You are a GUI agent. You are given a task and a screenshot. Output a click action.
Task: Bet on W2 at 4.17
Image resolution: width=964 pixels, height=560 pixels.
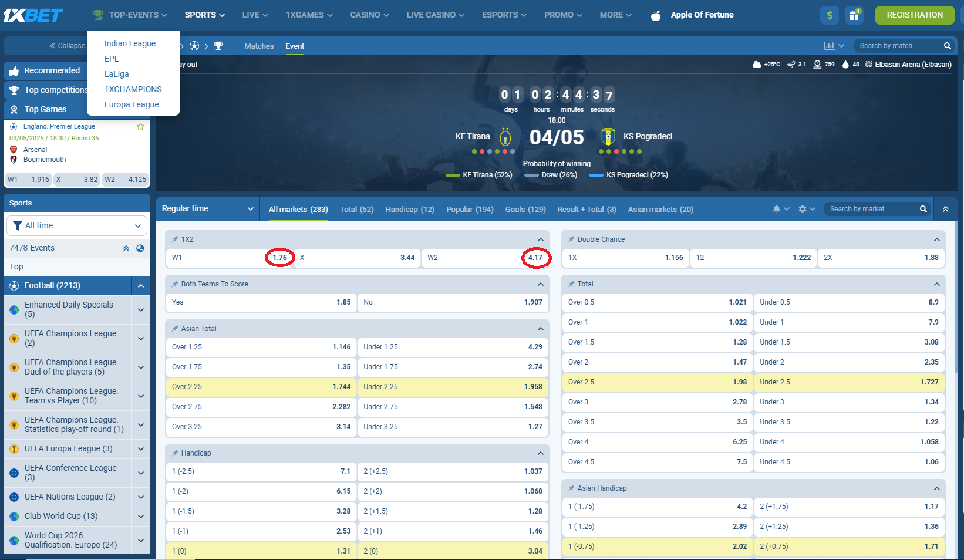[x=485, y=258]
